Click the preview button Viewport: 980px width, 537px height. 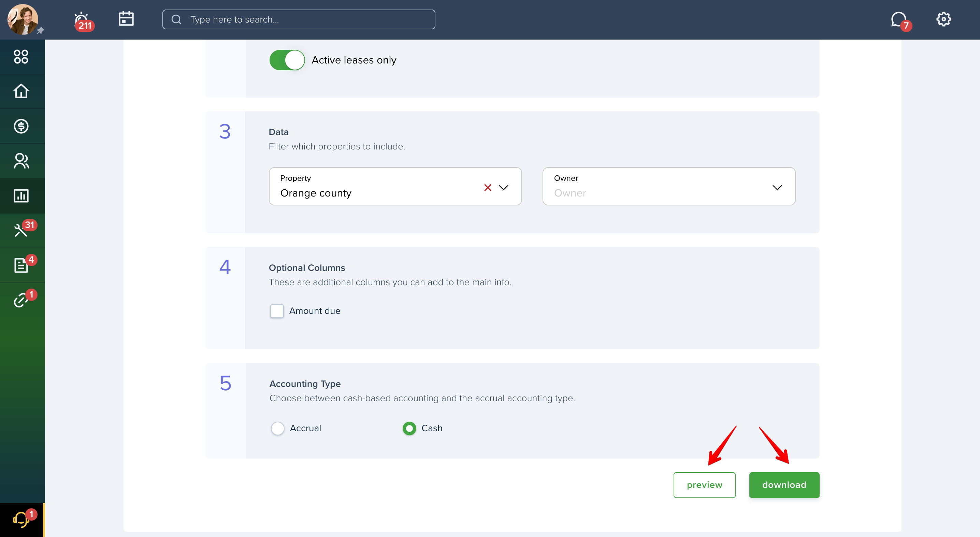[x=704, y=485]
